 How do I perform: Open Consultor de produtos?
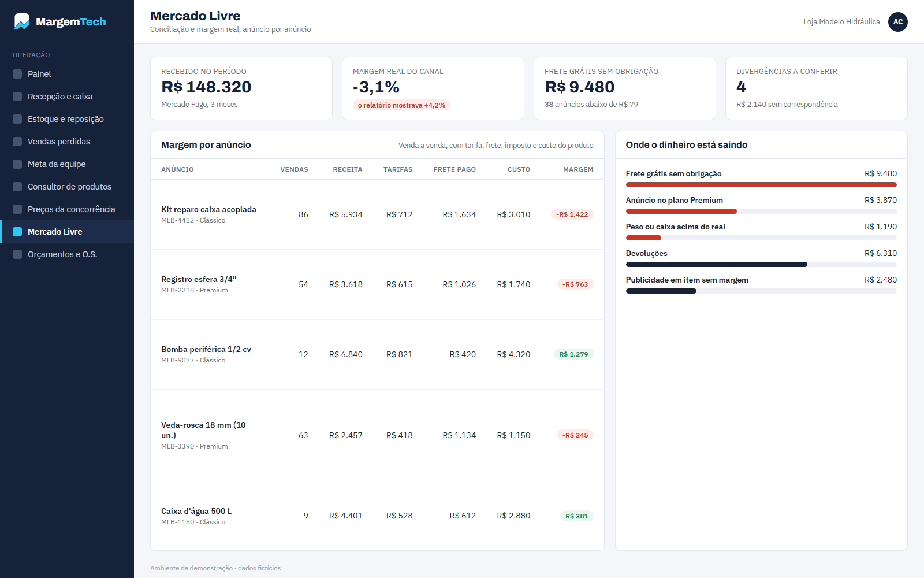click(x=67, y=187)
